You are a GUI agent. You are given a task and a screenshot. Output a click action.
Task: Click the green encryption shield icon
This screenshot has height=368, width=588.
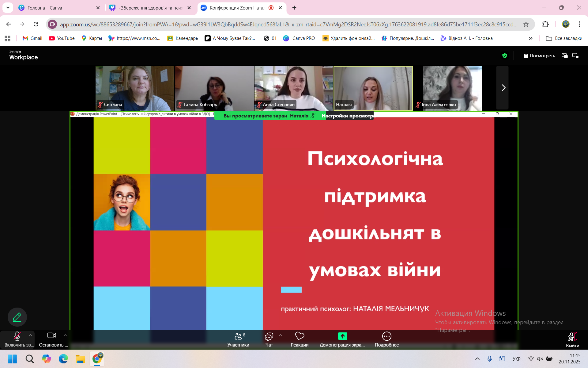coord(505,56)
